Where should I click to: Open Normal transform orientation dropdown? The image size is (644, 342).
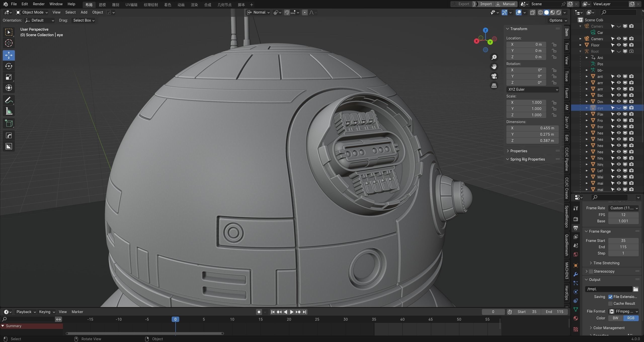[x=258, y=12]
